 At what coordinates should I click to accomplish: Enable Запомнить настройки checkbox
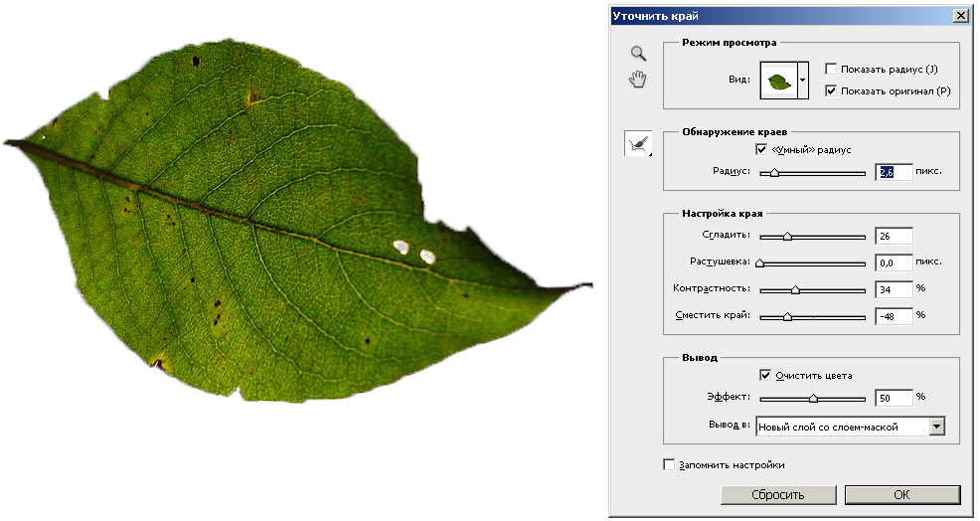[669, 464]
